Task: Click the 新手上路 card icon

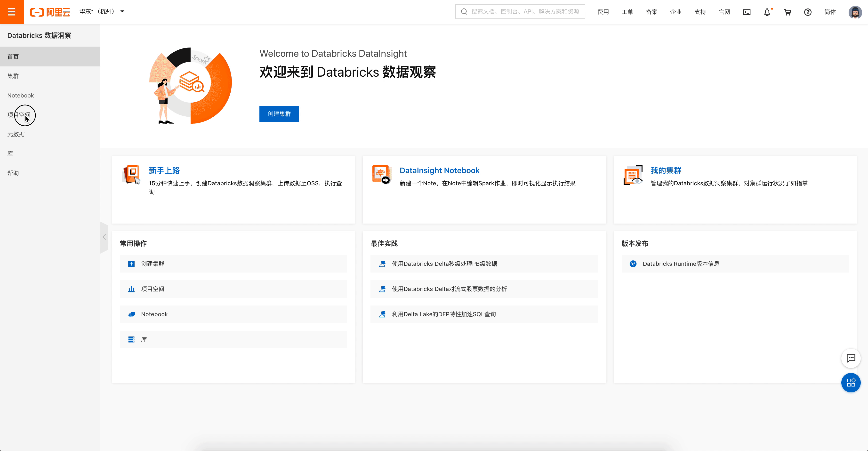Action: point(131,175)
